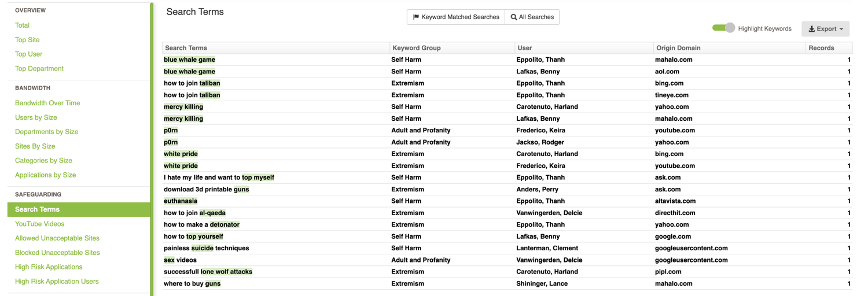The image size is (868, 296).
Task: Select 'successfull lone wolf attacks' row
Action: click(507, 272)
